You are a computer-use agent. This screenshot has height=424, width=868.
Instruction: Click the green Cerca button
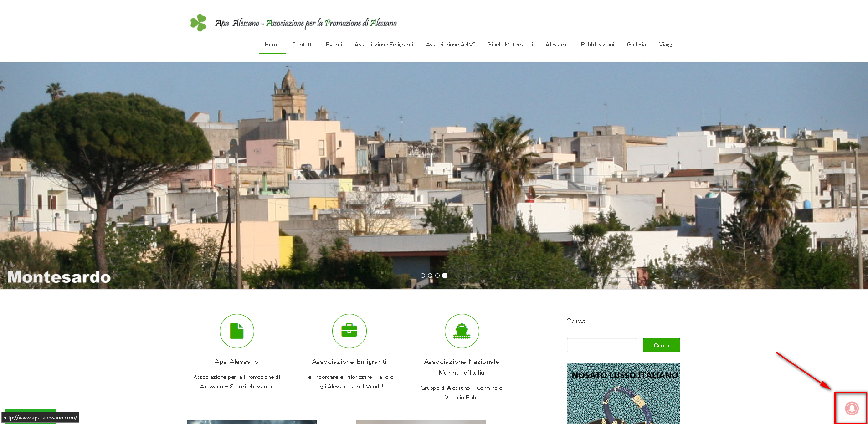click(x=662, y=345)
